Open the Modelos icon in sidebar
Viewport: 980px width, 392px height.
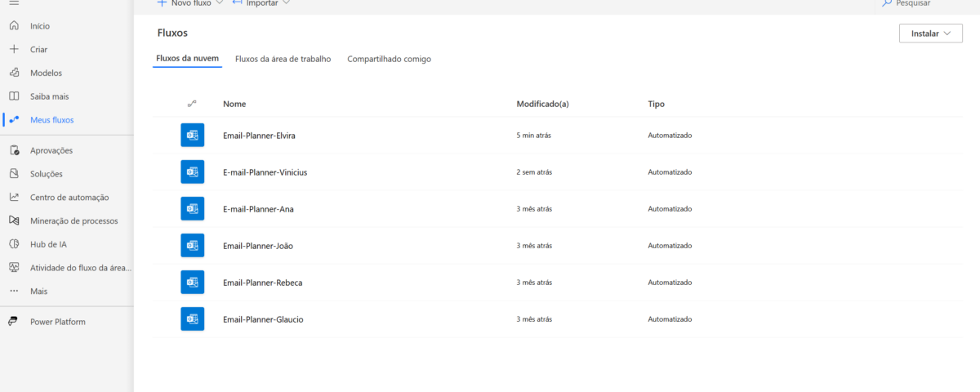(x=14, y=73)
